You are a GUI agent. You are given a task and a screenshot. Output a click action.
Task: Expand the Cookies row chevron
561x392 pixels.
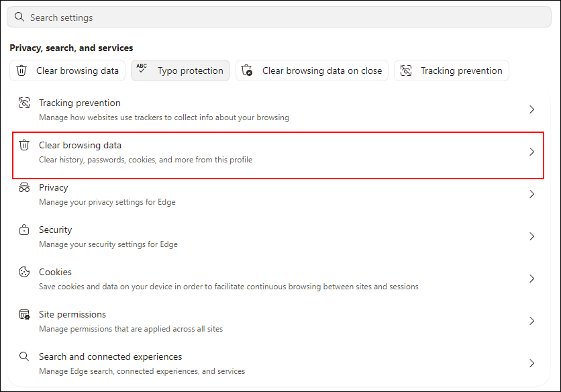[x=531, y=279]
